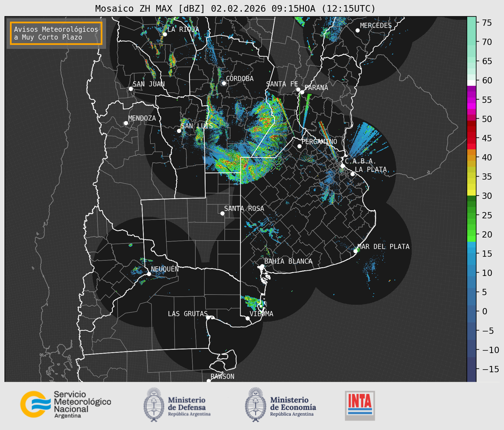Click the RAWSON city label
The height and width of the screenshot is (430, 504).
pyautogui.click(x=222, y=376)
